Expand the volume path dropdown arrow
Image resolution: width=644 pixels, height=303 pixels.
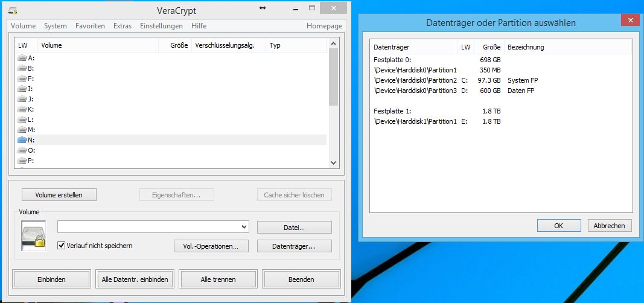244,226
